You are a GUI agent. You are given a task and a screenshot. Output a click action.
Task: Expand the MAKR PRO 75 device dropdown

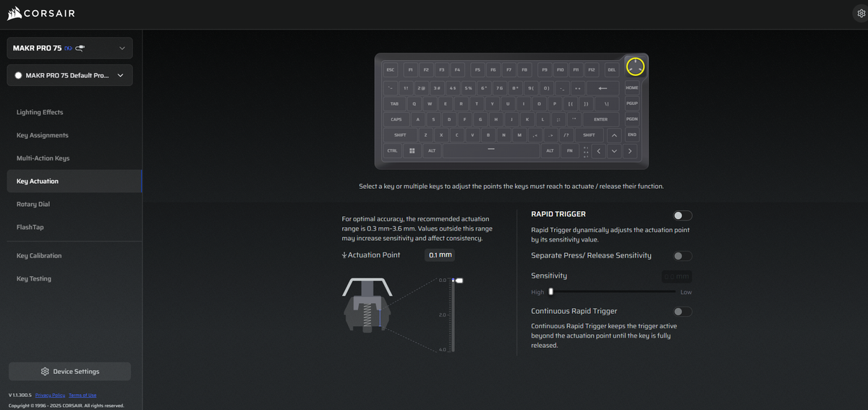(69, 48)
